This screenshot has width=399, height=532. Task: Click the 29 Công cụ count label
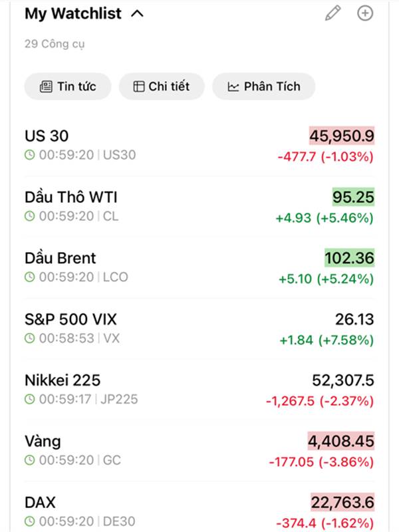[x=55, y=45]
